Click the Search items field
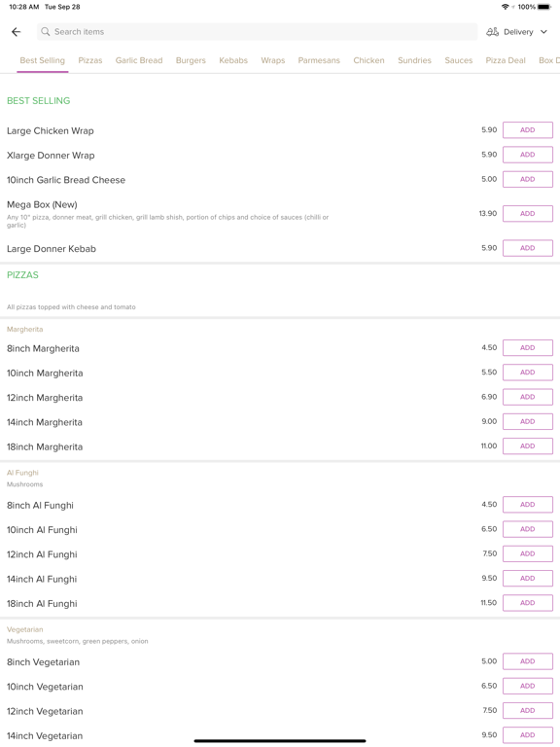The width and height of the screenshot is (560, 747). tap(257, 32)
